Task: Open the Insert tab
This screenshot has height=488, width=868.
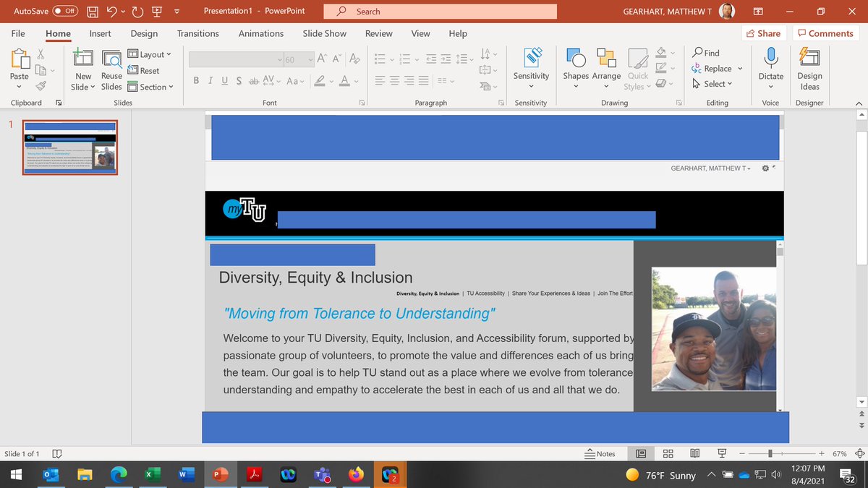Action: (x=100, y=33)
